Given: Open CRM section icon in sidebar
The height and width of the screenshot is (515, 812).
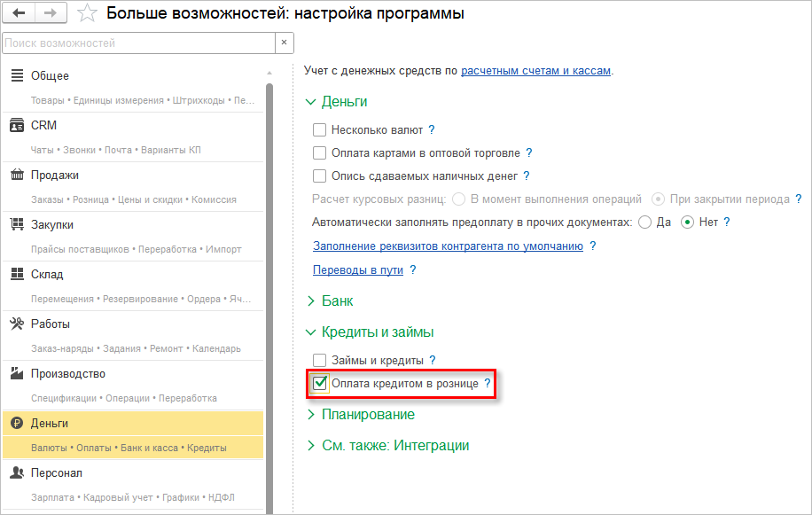Looking at the screenshot, I should click(x=17, y=126).
